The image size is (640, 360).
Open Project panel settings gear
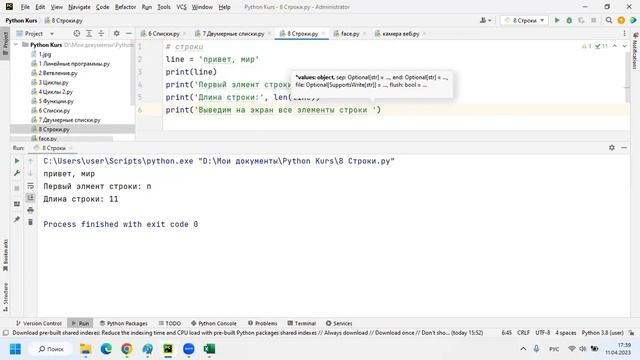117,33
